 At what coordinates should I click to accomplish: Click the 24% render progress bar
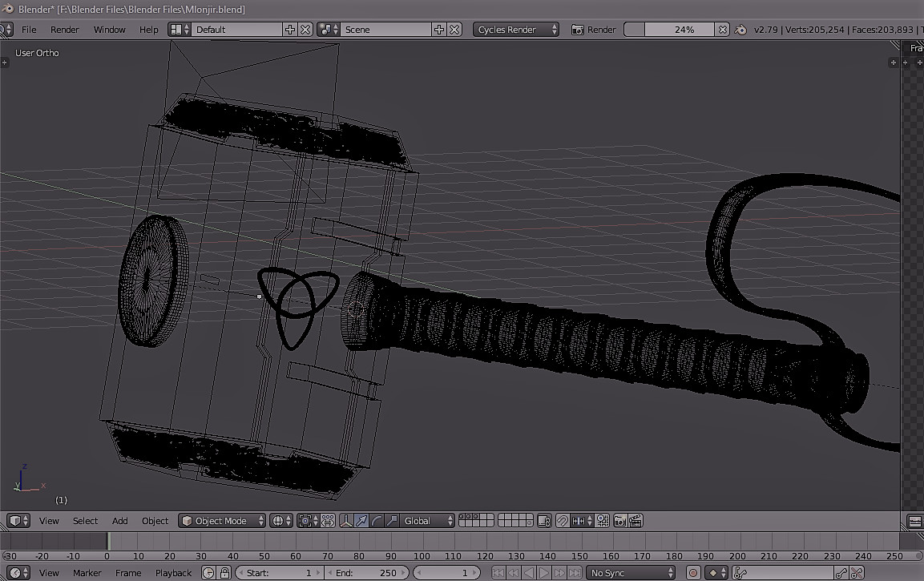click(669, 30)
